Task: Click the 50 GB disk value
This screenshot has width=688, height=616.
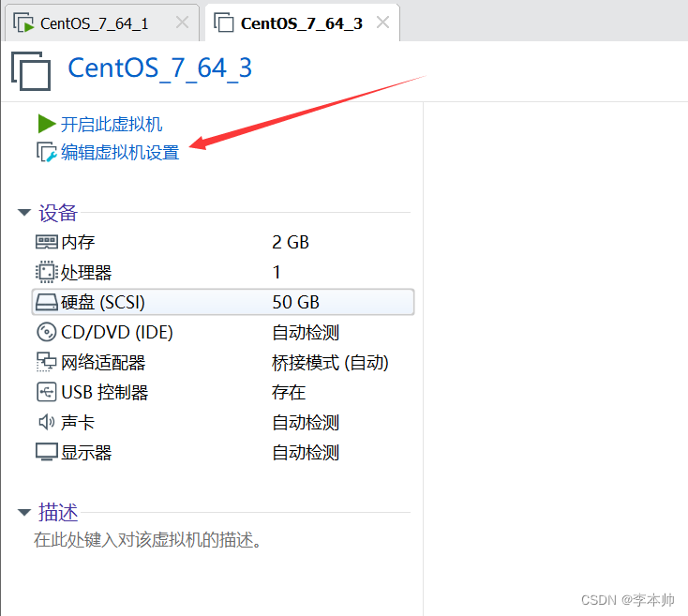Action: click(296, 302)
